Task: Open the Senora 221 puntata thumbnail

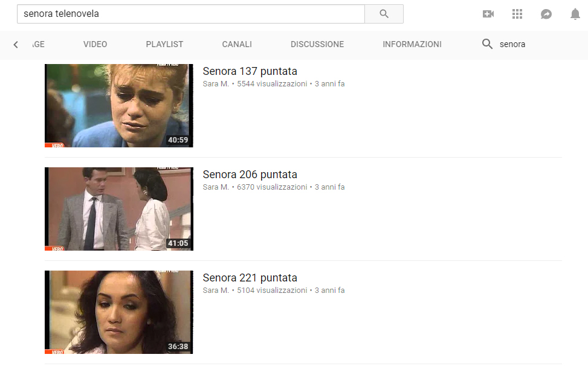Action: pos(119,312)
